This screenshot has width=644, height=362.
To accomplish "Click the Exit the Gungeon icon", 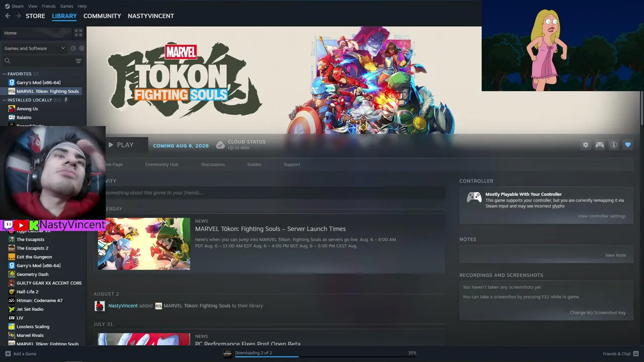I will [12, 257].
